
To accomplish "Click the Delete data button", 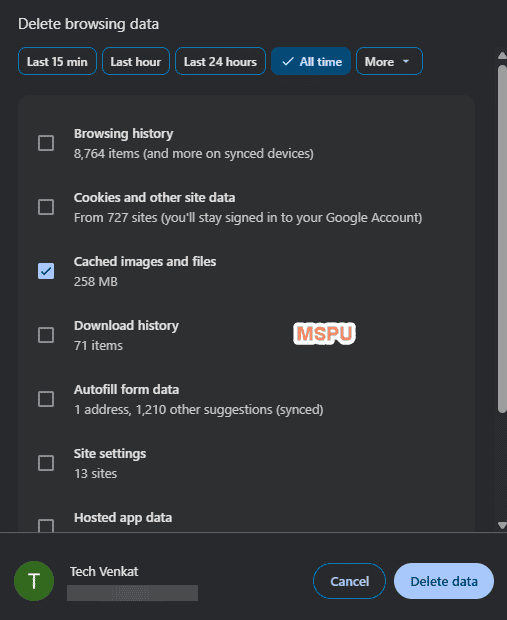I will pyautogui.click(x=444, y=581).
